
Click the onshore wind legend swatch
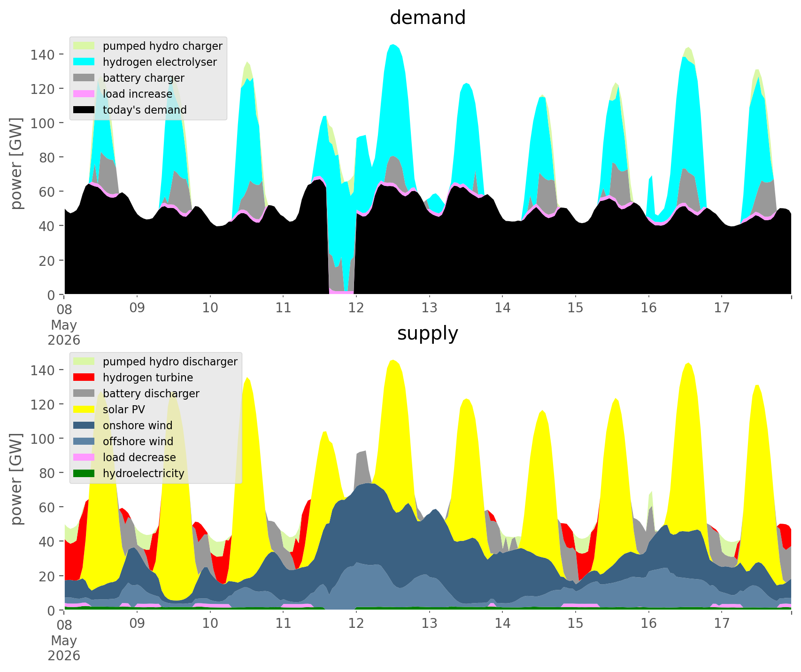[x=85, y=425]
